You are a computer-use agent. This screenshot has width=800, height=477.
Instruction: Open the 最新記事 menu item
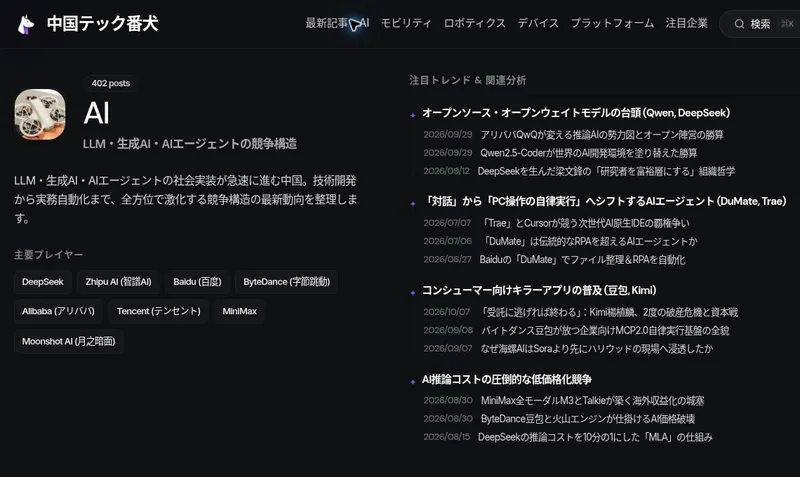pos(327,23)
